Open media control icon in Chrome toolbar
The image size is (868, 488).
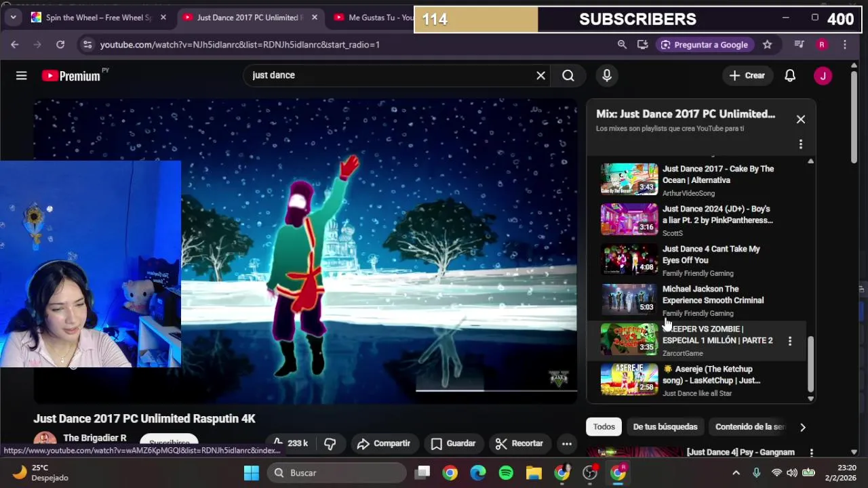[800, 45]
